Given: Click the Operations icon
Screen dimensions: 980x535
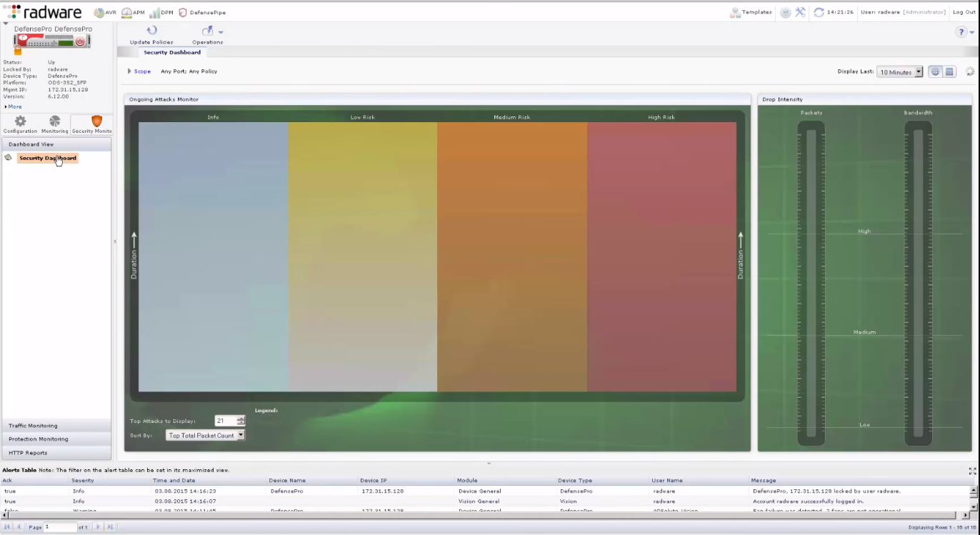Looking at the screenshot, I should pos(208,31).
